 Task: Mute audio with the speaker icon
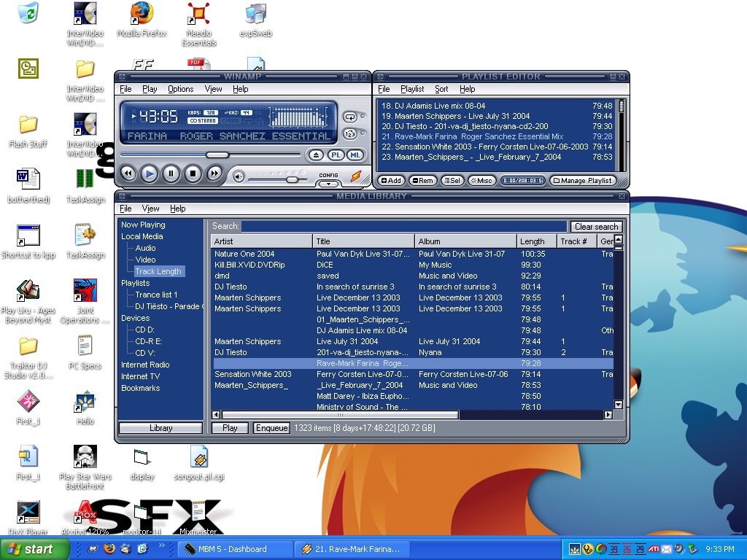(239, 177)
